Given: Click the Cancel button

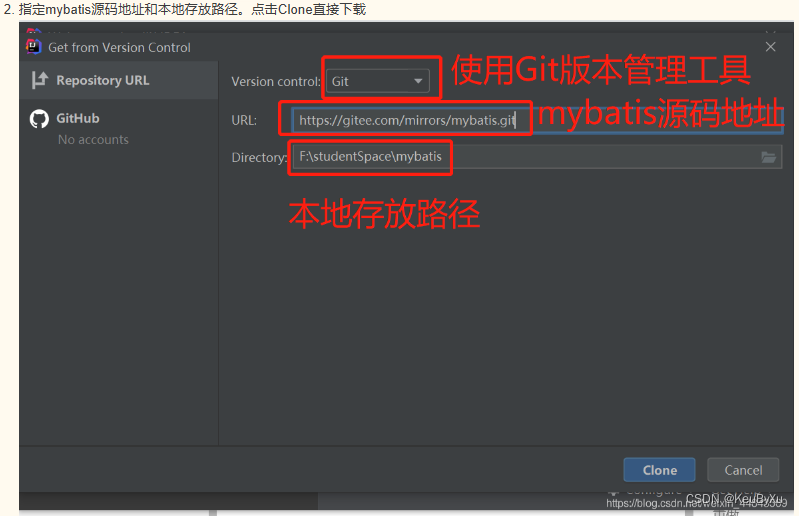Looking at the screenshot, I should point(743,470).
